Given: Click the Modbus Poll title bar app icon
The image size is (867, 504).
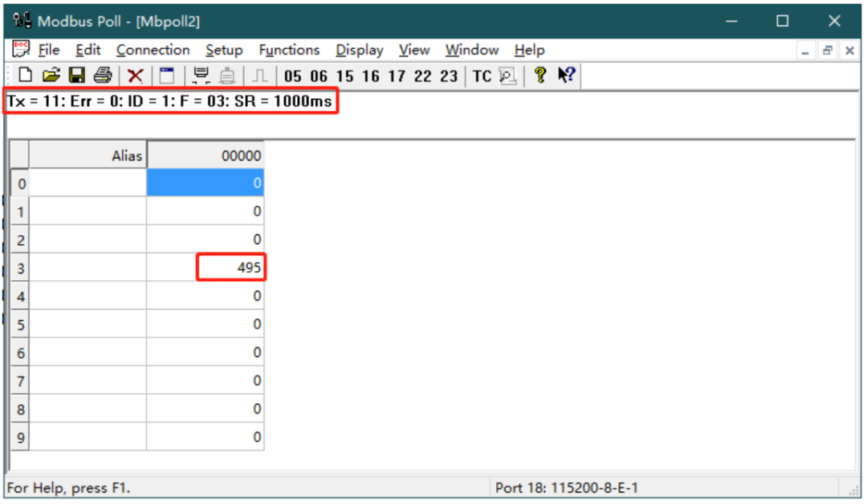Looking at the screenshot, I should click(x=22, y=20).
